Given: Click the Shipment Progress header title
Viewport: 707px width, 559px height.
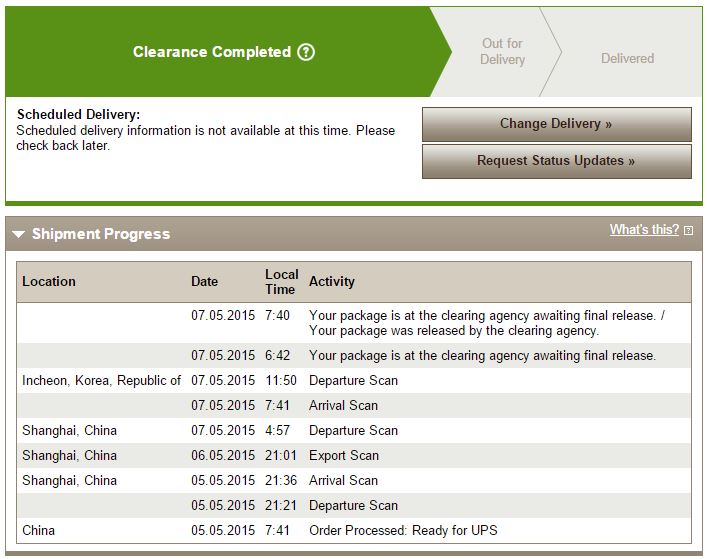Looking at the screenshot, I should click(101, 234).
